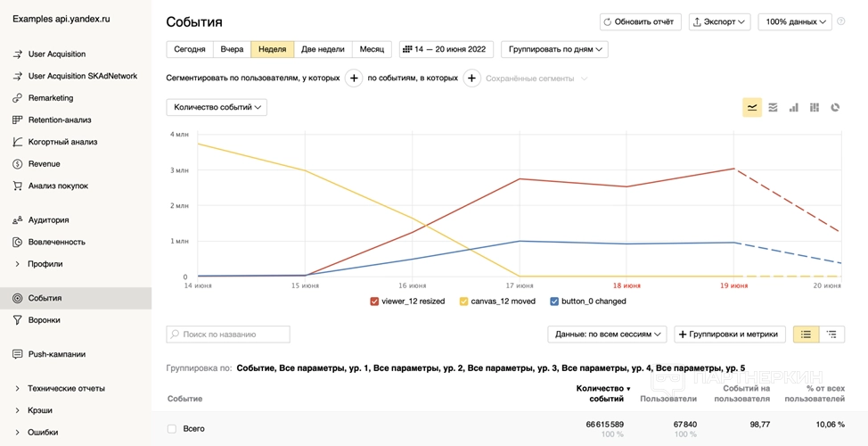This screenshot has height=446, width=868.
Task: Click the Воронки funnel icon
Action: tap(18, 320)
